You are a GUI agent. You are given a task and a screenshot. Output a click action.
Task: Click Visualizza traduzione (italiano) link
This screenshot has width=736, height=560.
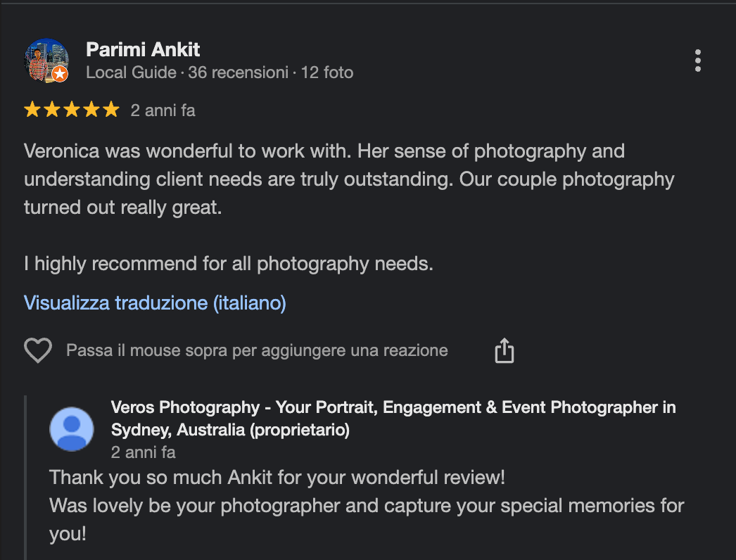(155, 303)
